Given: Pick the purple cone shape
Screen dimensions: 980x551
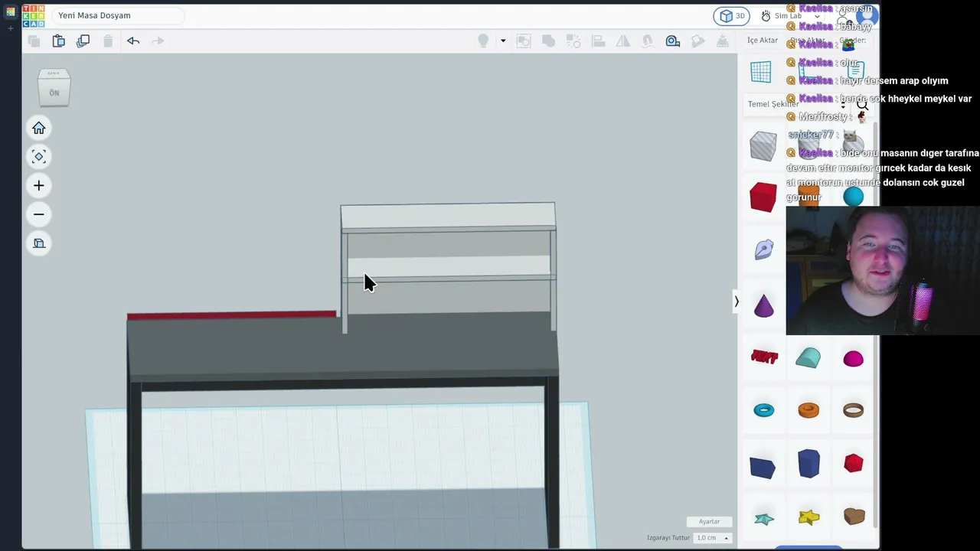Looking at the screenshot, I should [763, 305].
